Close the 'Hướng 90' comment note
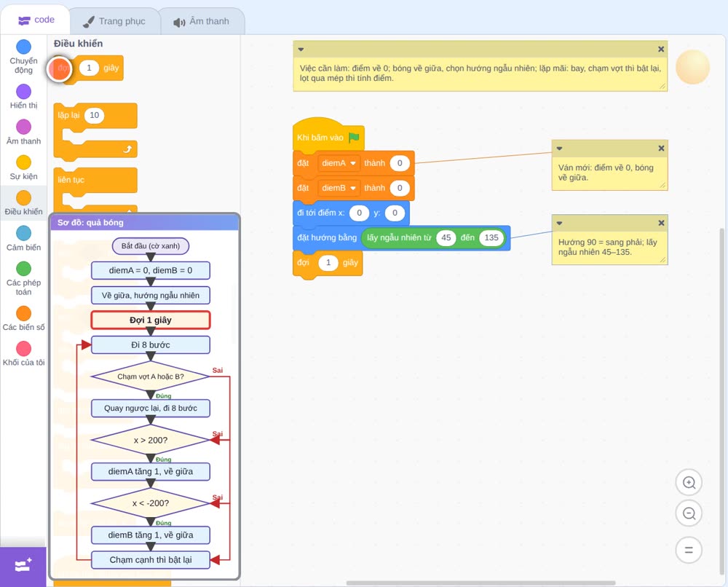The width and height of the screenshot is (728, 587). (x=661, y=224)
